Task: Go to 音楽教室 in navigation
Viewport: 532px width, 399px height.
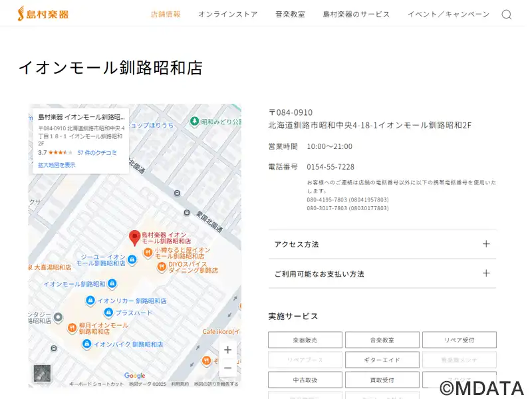Action: (290, 14)
